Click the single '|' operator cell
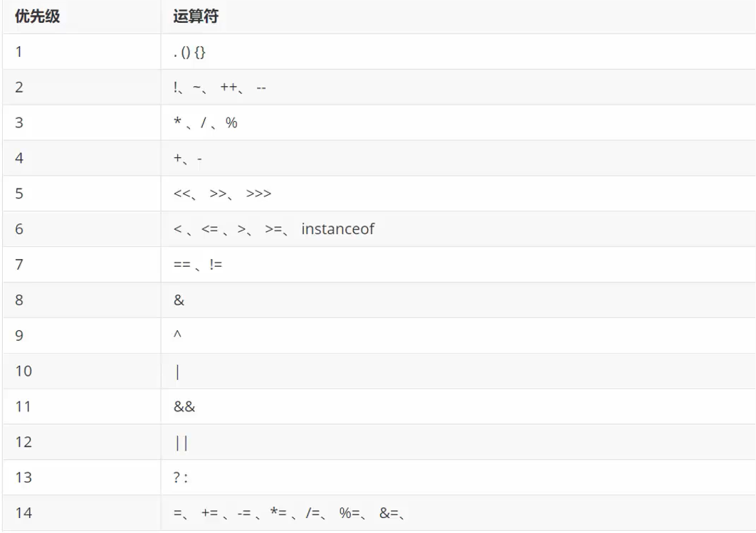756x533 pixels. click(x=177, y=371)
